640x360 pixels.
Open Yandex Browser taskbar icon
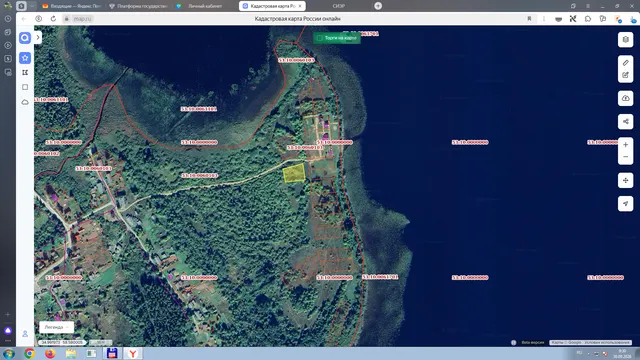click(x=133, y=353)
